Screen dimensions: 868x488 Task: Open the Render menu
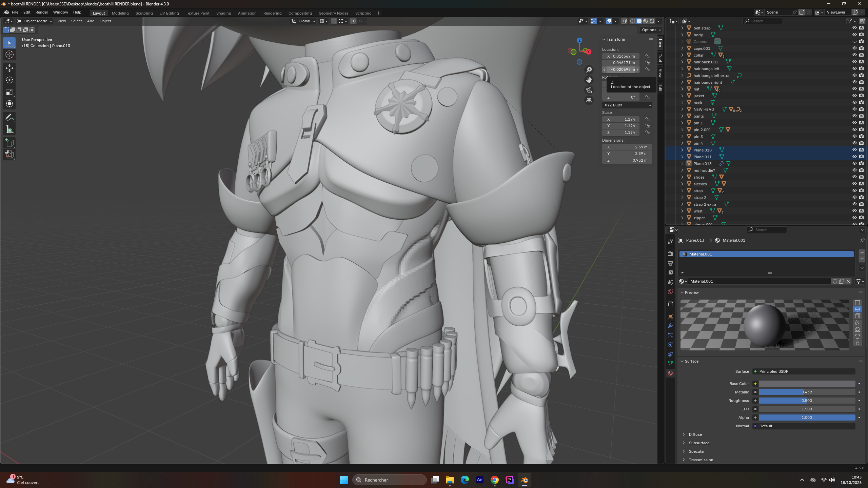pos(42,12)
